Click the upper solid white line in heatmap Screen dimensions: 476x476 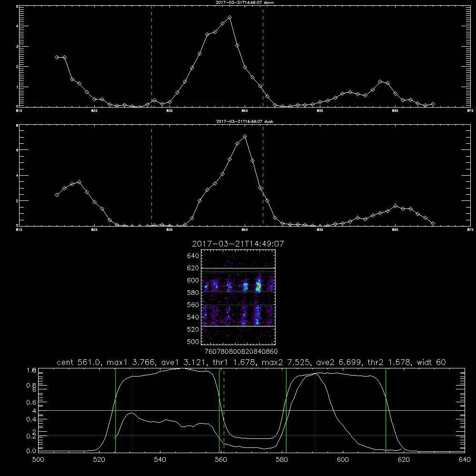238,268
